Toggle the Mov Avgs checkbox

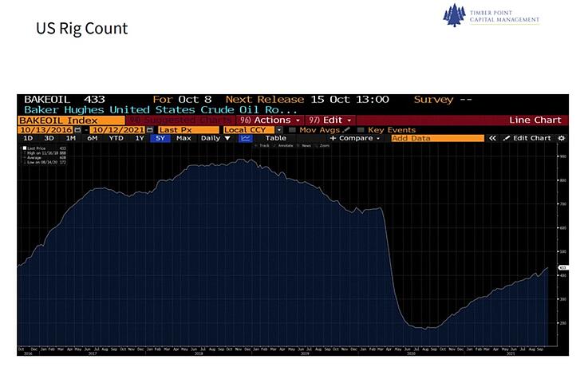tap(293, 130)
